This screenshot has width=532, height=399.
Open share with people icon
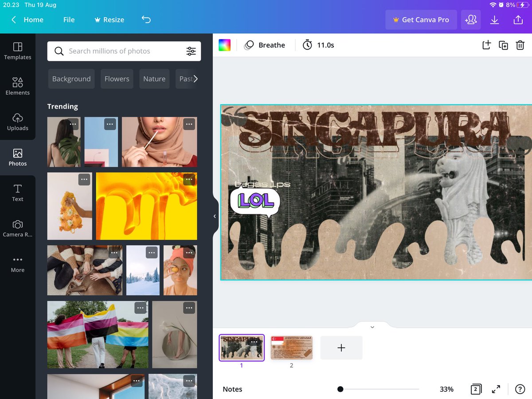[x=471, y=20]
